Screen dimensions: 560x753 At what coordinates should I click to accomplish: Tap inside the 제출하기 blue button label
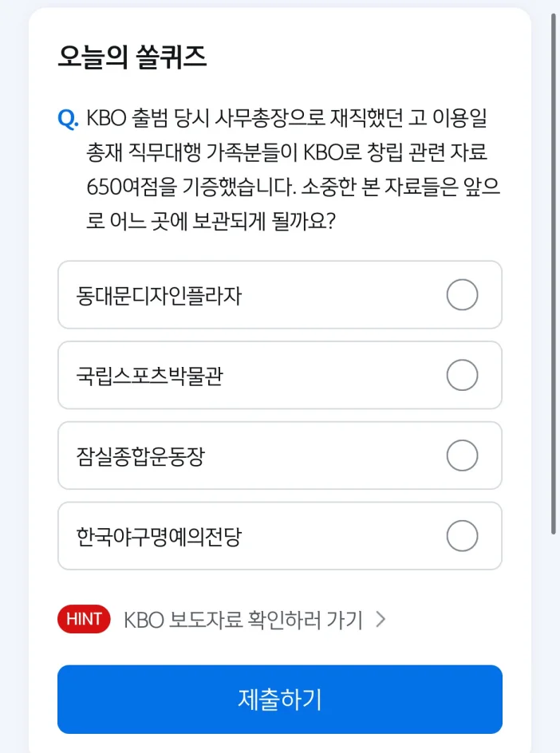(279, 699)
